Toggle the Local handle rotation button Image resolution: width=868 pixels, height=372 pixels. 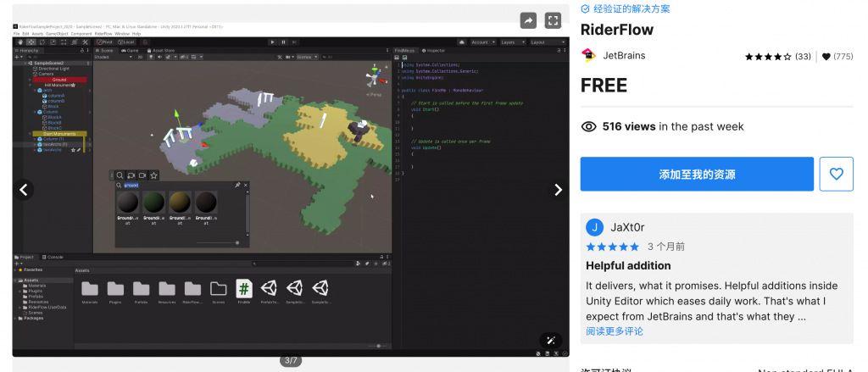pyautogui.click(x=126, y=42)
